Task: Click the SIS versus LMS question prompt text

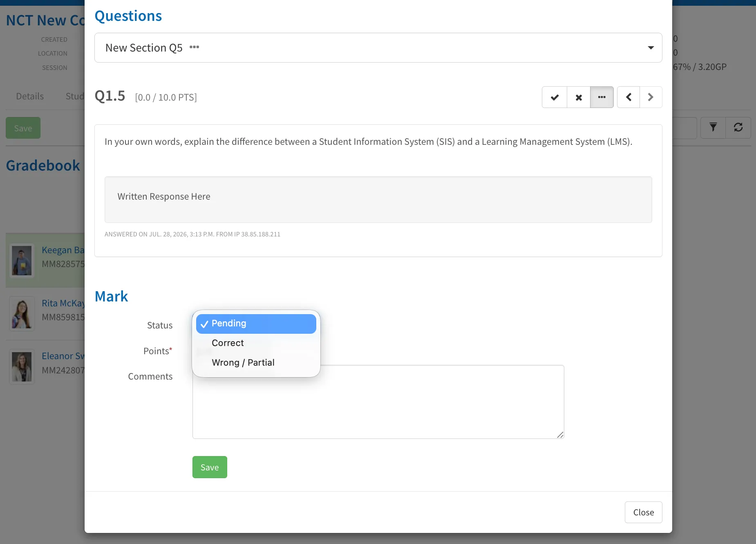Action: point(369,142)
